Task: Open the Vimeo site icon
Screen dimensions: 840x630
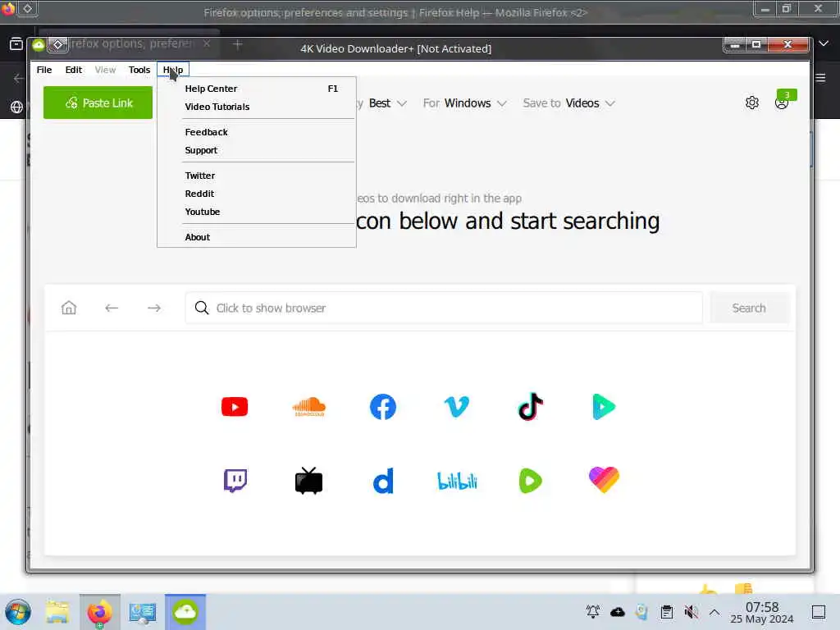Action: [456, 407]
